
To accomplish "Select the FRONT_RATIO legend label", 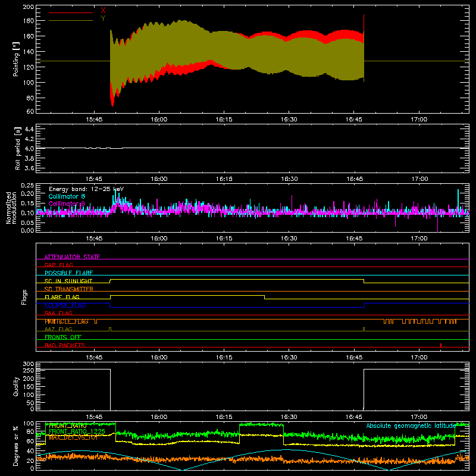I will (x=68, y=425).
